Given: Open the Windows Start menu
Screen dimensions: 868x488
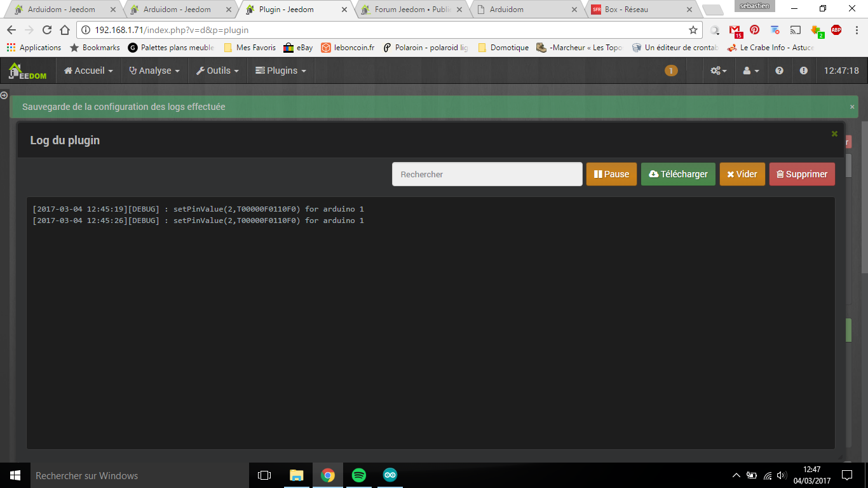Looking at the screenshot, I should [x=15, y=475].
